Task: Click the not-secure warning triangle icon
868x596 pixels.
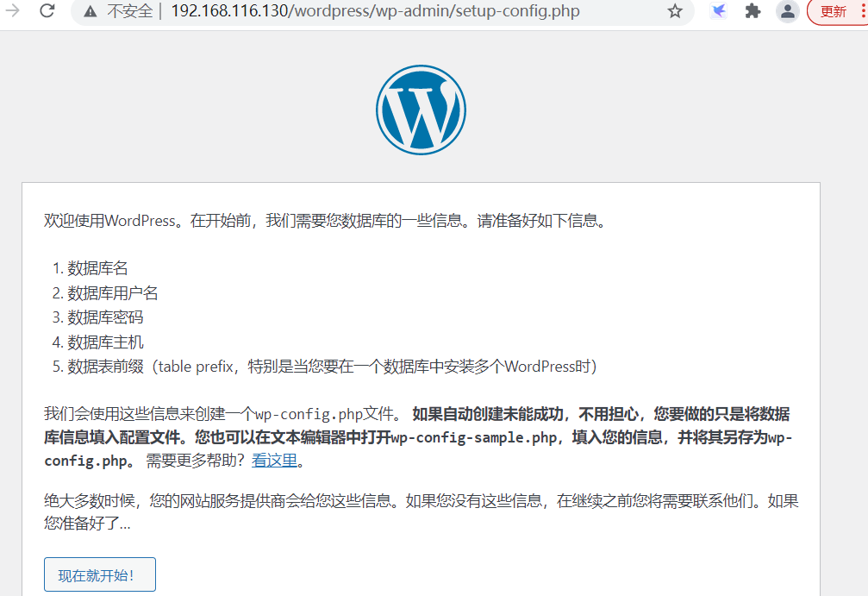Action: click(x=91, y=11)
